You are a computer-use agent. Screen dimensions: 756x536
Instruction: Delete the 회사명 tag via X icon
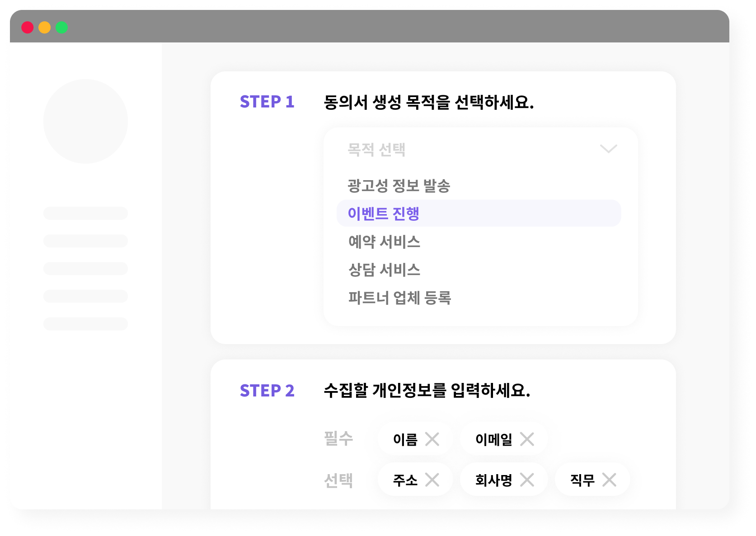click(527, 480)
